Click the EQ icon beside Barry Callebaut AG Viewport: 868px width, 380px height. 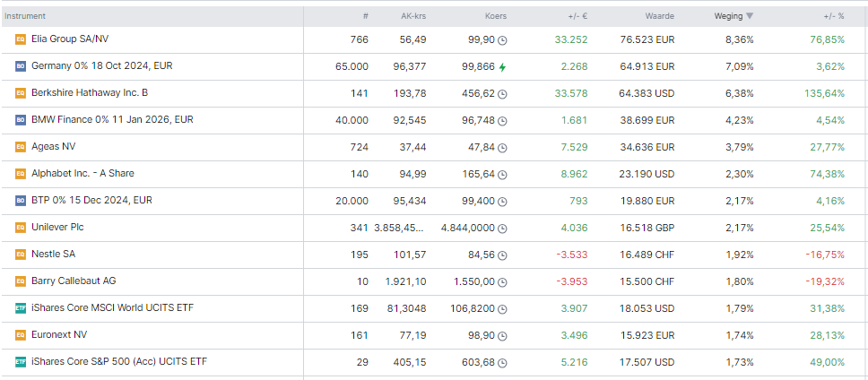click(x=21, y=281)
